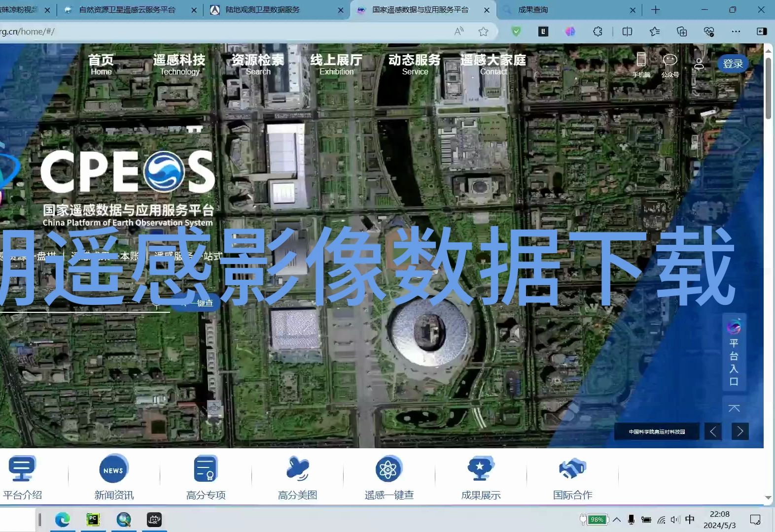Open the 遥感科技 Technology menu
The width and height of the screenshot is (775, 532).
pyautogui.click(x=179, y=65)
